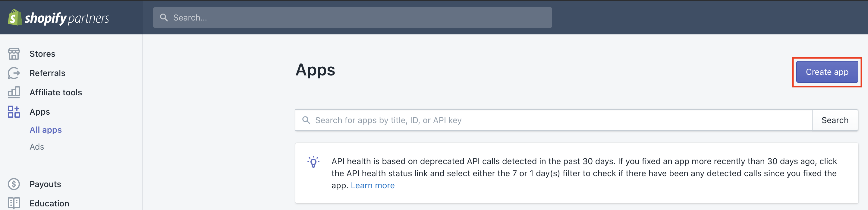Click the Affiliate tools chart icon

(14, 92)
